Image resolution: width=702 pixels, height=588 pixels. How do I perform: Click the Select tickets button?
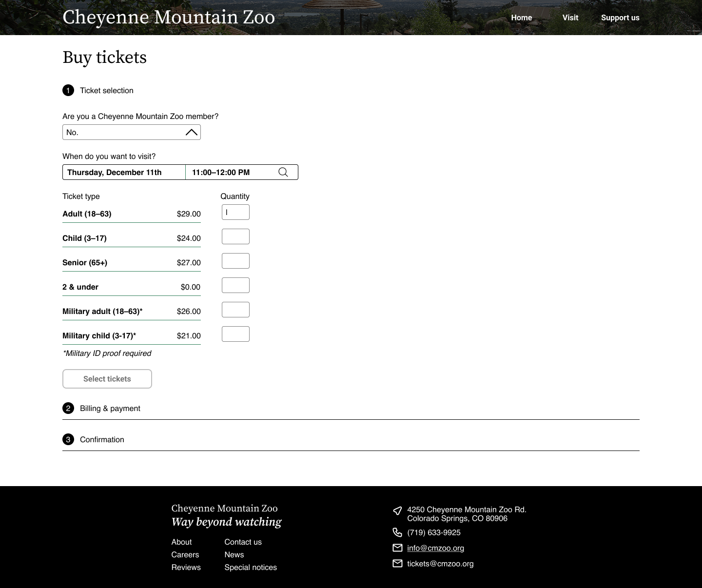[107, 379]
